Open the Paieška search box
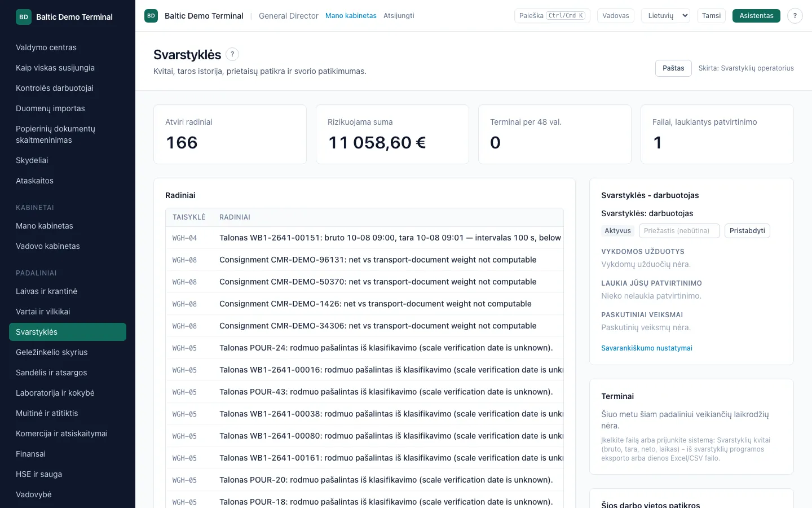This screenshot has width=812, height=508. tap(552, 16)
